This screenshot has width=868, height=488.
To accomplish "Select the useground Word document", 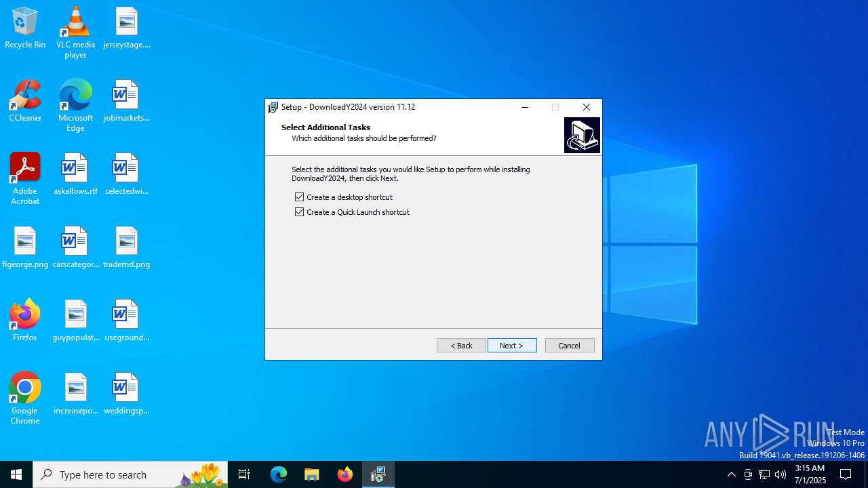I will pos(127,321).
